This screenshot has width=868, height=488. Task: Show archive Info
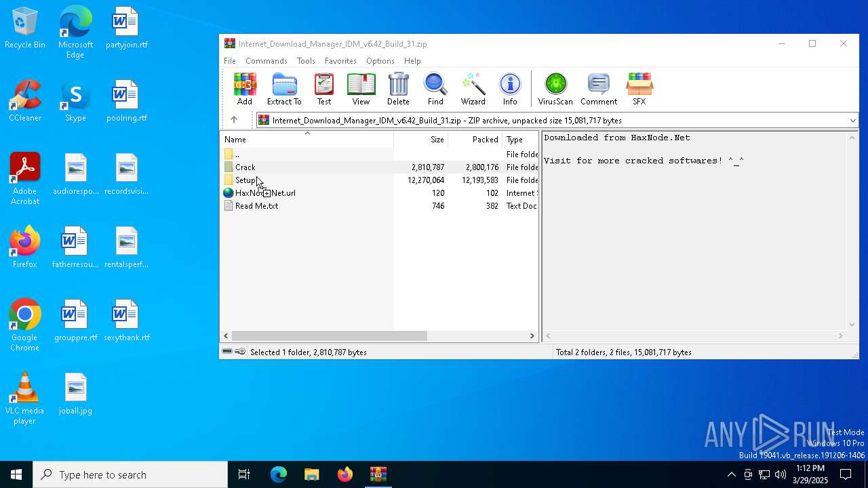pyautogui.click(x=510, y=89)
